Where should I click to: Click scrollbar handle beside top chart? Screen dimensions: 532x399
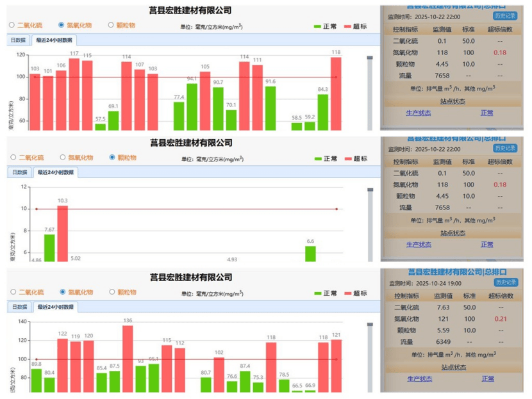pyautogui.click(x=369, y=58)
